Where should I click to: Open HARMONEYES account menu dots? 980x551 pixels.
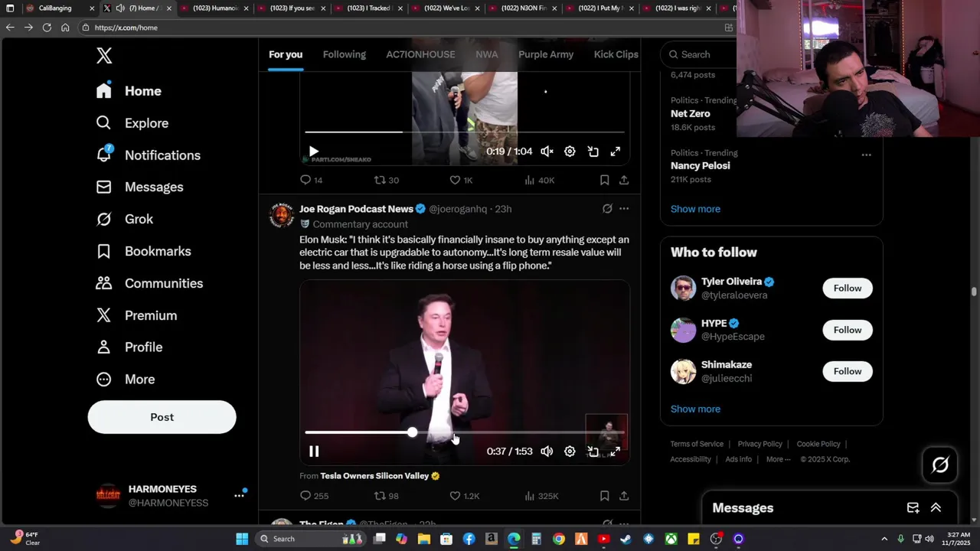(x=239, y=496)
